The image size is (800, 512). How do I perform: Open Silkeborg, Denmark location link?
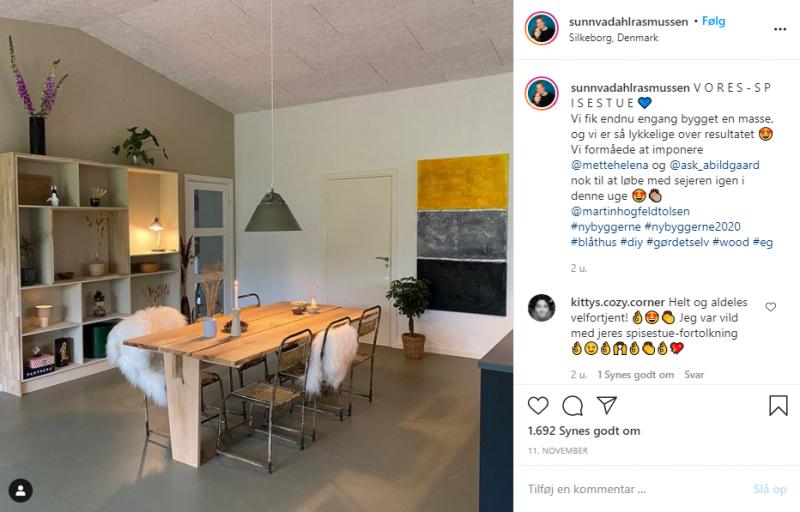[x=613, y=38]
